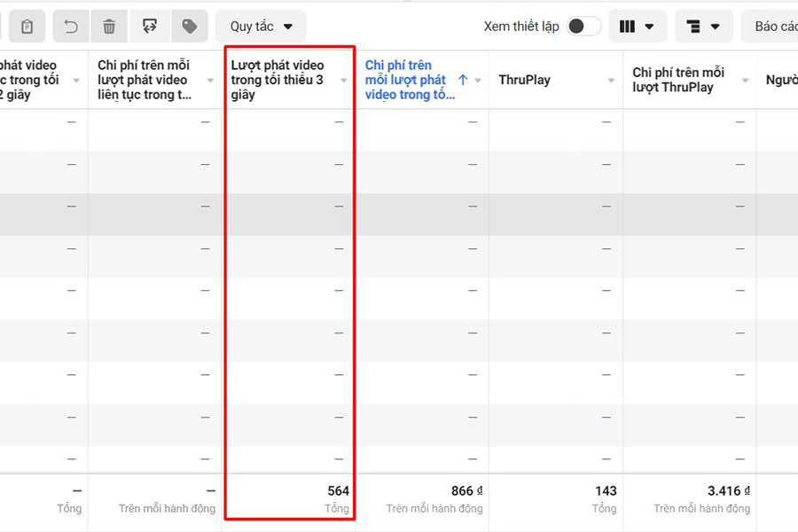Click the blue sort arrow in header
Viewport: 798px width, 532px height.
[x=463, y=80]
